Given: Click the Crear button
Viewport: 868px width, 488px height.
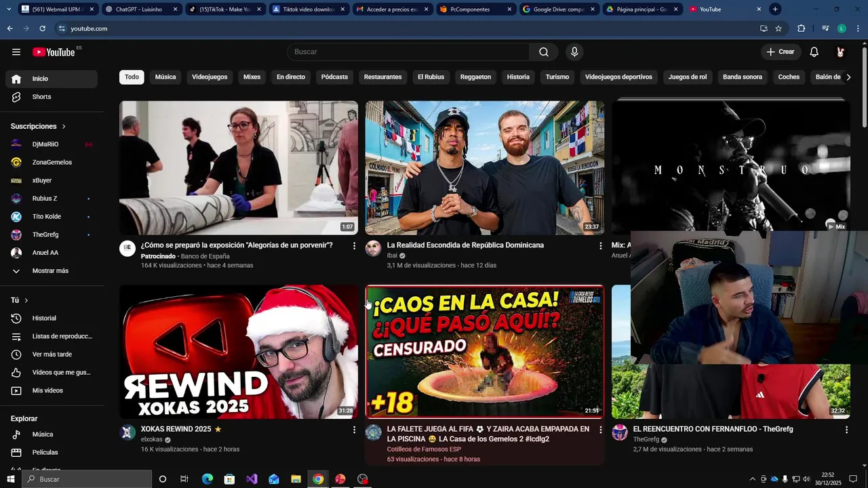Looking at the screenshot, I should 781,52.
